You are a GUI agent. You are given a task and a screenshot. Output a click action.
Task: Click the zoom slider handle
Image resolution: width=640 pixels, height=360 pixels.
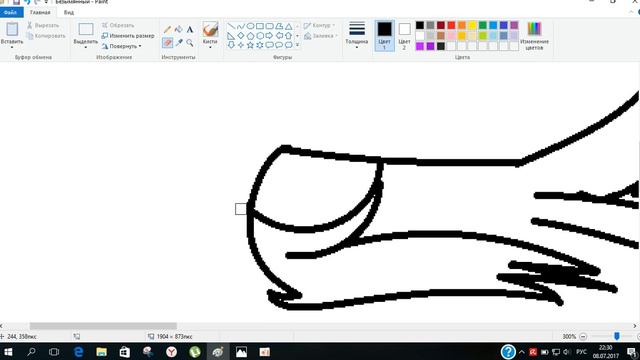617,336
